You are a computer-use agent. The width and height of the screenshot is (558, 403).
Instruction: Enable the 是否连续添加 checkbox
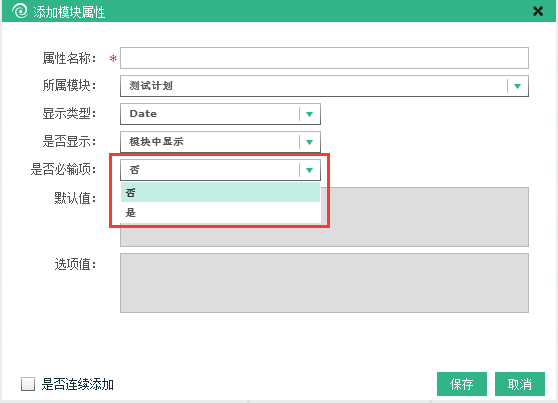[x=28, y=384]
